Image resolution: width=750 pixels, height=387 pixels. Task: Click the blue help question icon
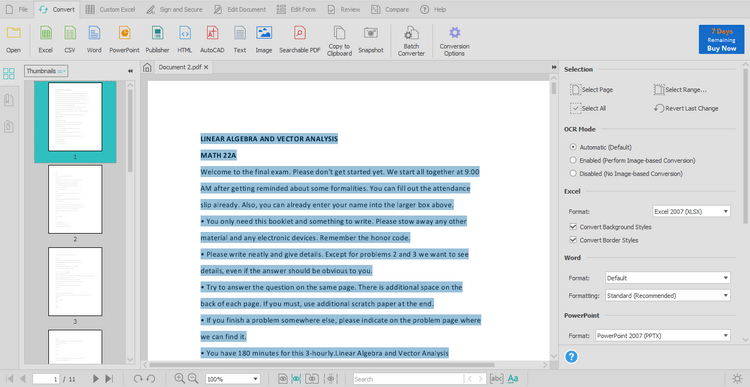[571, 357]
